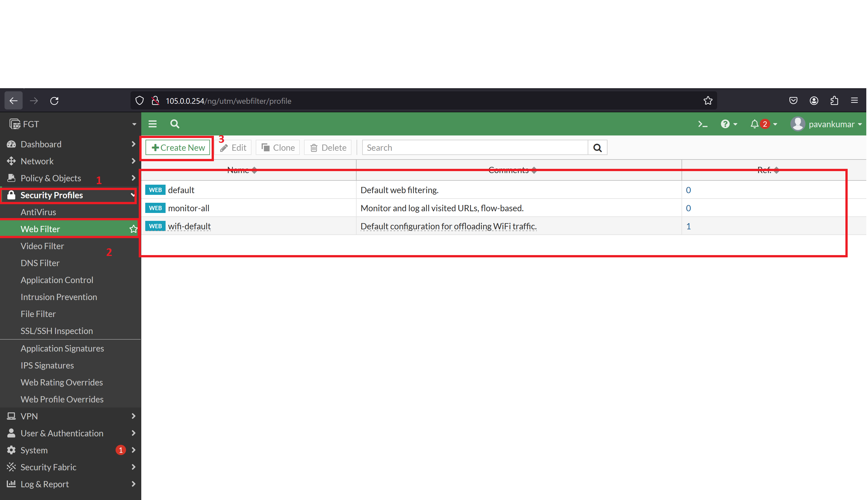Sort the table by the Comments column
868x500 pixels.
coord(511,170)
